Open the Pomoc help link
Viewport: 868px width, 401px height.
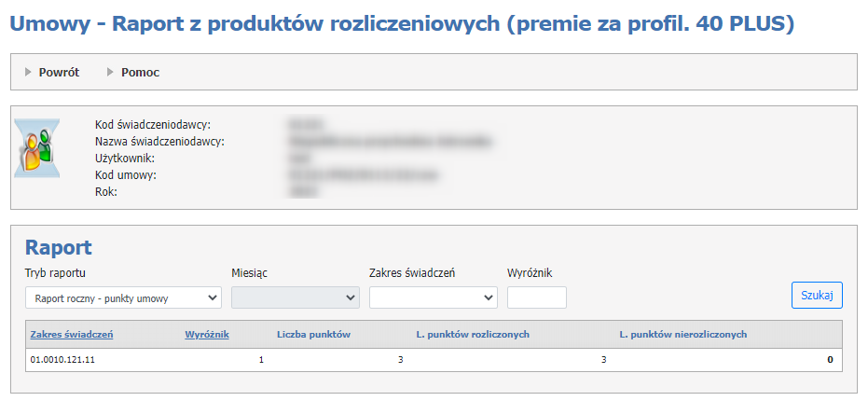140,72
